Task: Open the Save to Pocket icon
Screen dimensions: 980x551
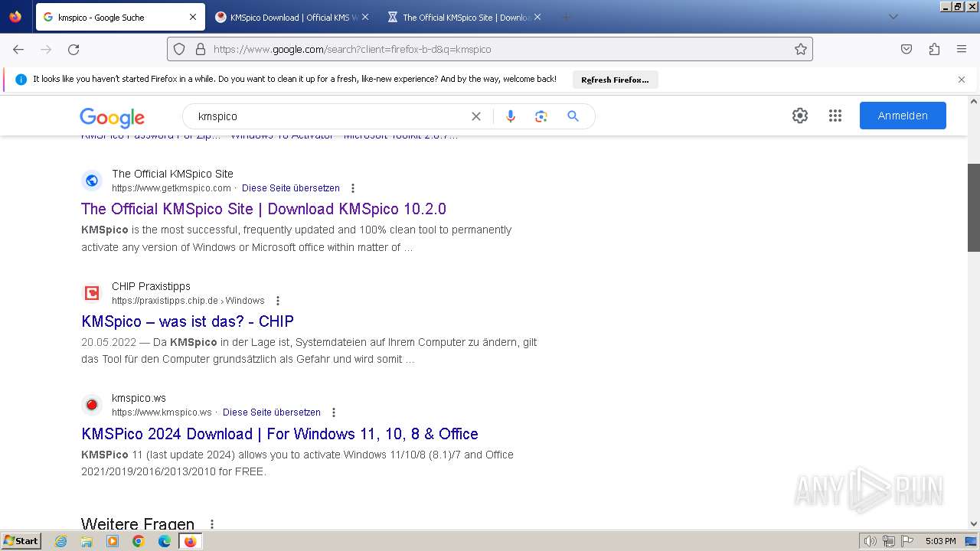Action: (x=906, y=49)
